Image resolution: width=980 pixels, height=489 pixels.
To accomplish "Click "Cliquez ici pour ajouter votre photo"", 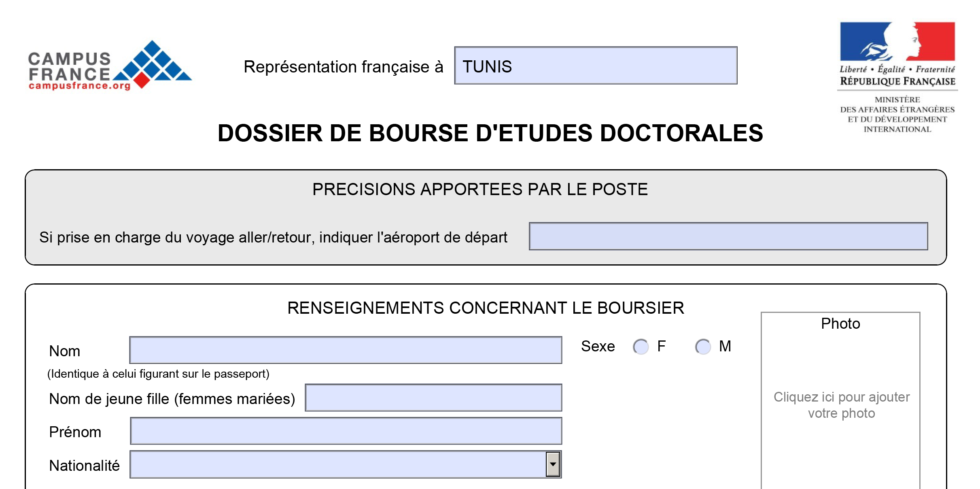I will [x=841, y=405].
